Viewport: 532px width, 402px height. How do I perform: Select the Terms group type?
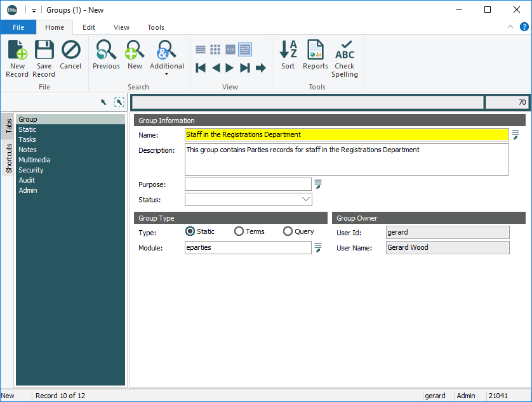[239, 231]
